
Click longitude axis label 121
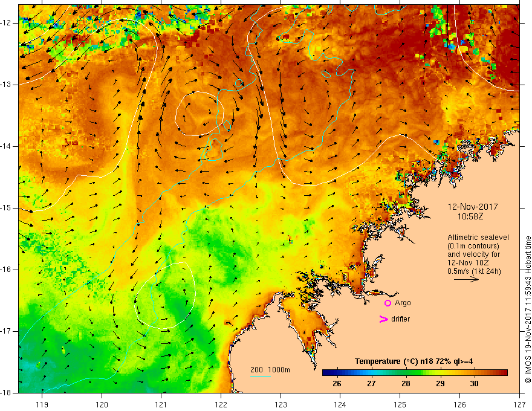161,404
